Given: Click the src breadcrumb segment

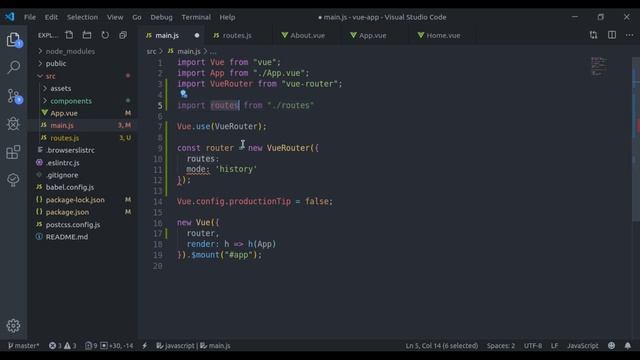Looking at the screenshot, I should coord(151,51).
